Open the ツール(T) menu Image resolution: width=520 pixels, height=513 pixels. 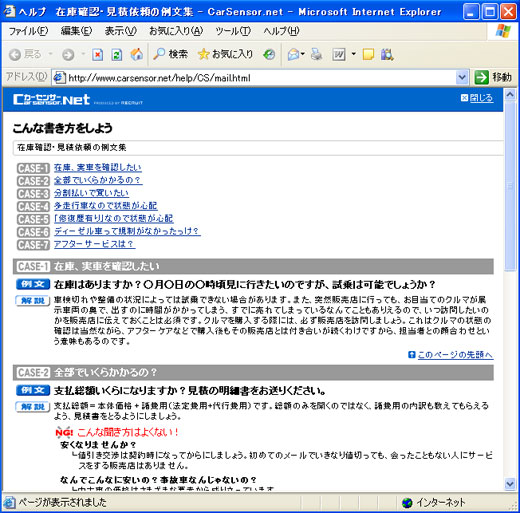[233, 31]
